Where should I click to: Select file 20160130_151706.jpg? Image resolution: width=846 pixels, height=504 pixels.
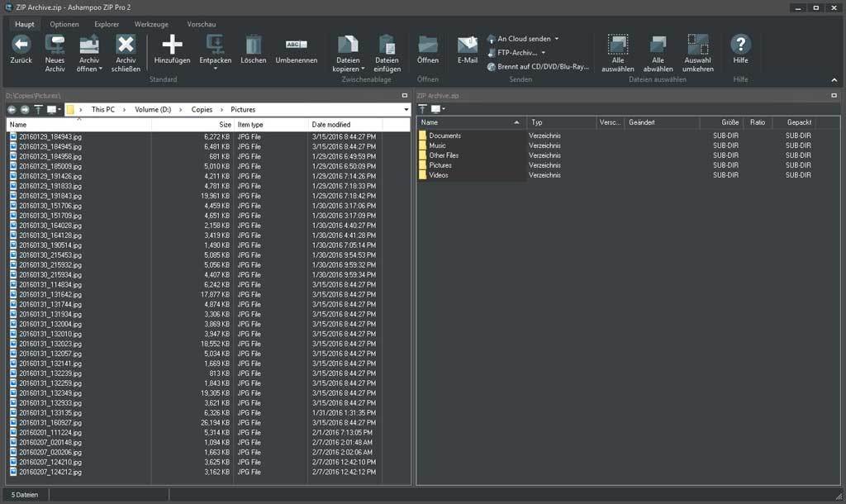pyautogui.click(x=50, y=206)
